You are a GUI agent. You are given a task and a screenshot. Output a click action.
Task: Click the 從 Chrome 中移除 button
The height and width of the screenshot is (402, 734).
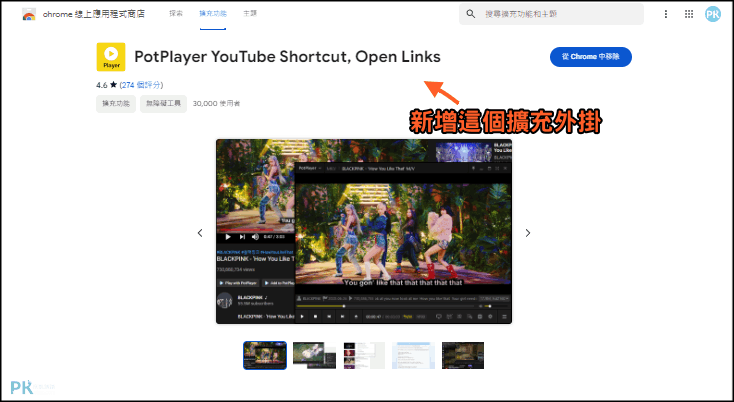[591, 57]
